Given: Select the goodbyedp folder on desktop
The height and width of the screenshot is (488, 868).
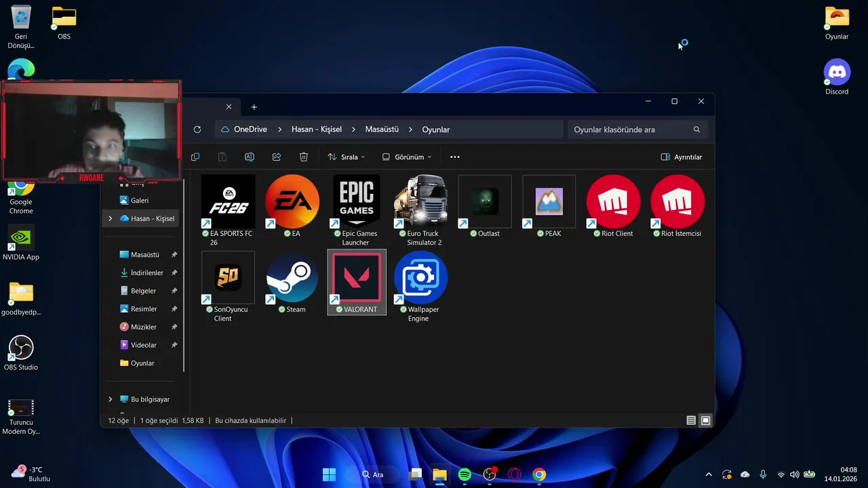Looking at the screenshot, I should click(x=21, y=298).
